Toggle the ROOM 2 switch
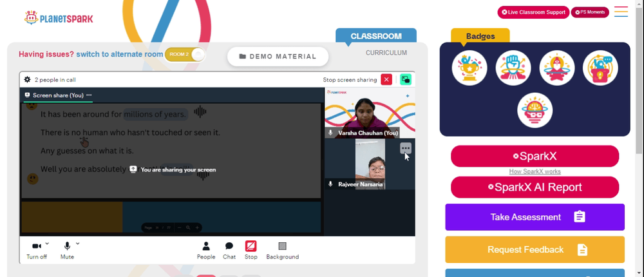The image size is (644, 277). pos(185,55)
